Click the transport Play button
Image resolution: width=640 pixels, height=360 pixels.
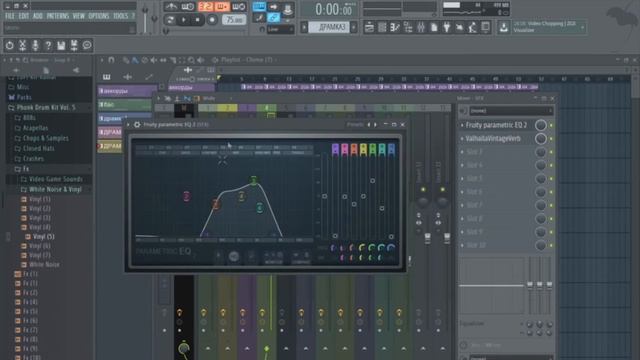tap(184, 20)
